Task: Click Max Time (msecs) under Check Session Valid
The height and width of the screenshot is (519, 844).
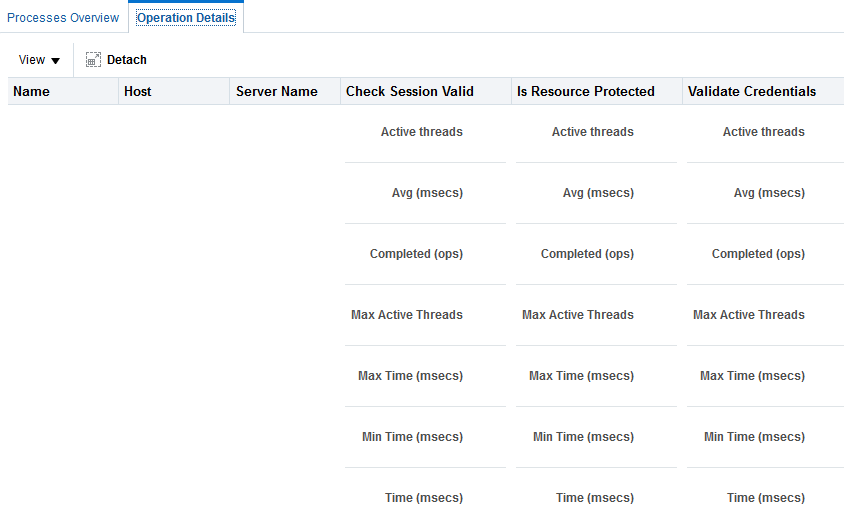Action: click(x=411, y=376)
